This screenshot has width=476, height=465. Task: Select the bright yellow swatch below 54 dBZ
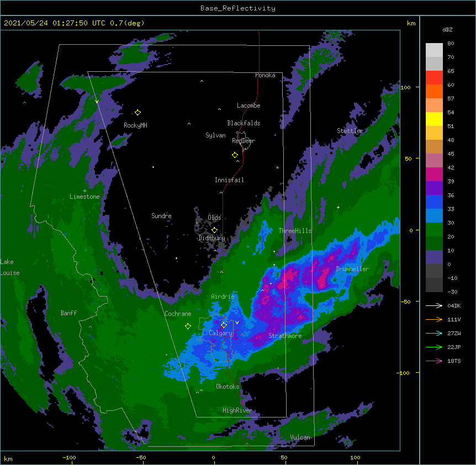(x=434, y=119)
